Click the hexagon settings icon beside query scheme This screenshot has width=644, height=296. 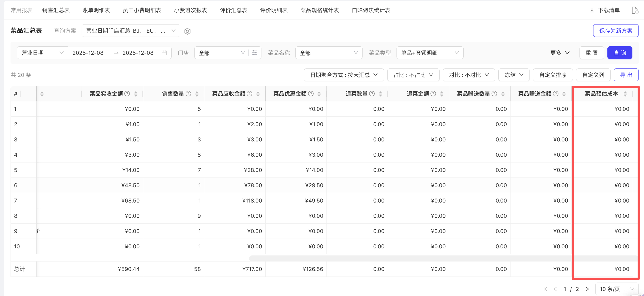[187, 31]
